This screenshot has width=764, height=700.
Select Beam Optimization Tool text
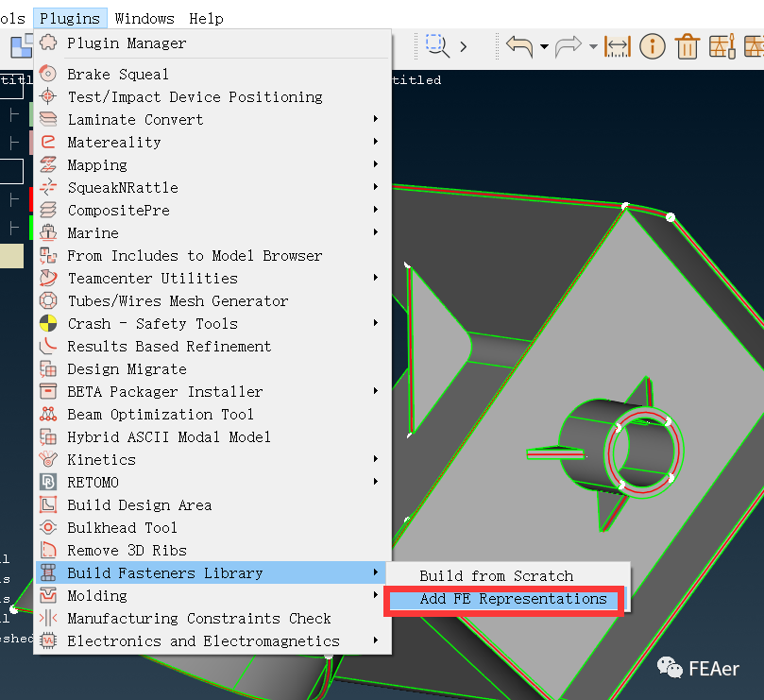tap(161, 415)
